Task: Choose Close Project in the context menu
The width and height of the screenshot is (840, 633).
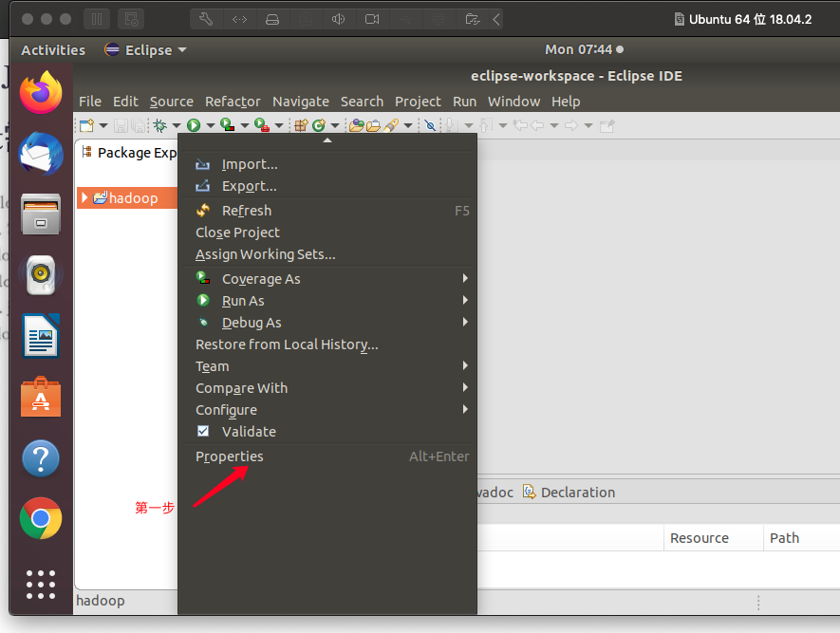Action: click(327, 233)
